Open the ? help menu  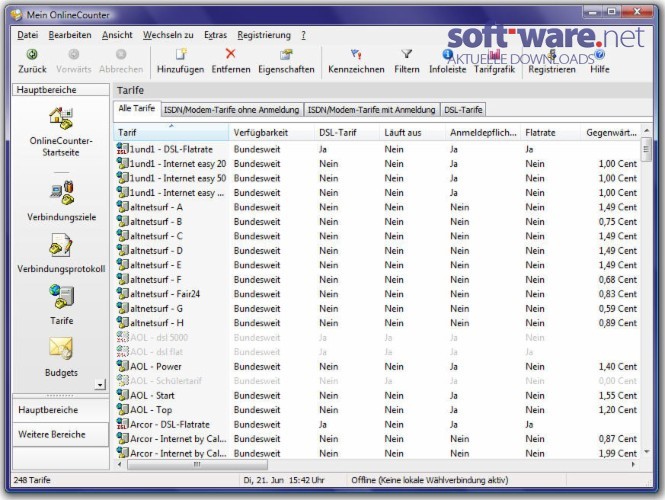pyautogui.click(x=303, y=35)
